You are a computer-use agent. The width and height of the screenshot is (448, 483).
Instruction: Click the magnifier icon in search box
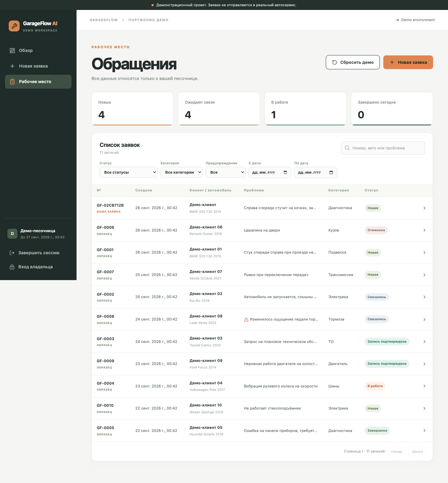coord(347,148)
